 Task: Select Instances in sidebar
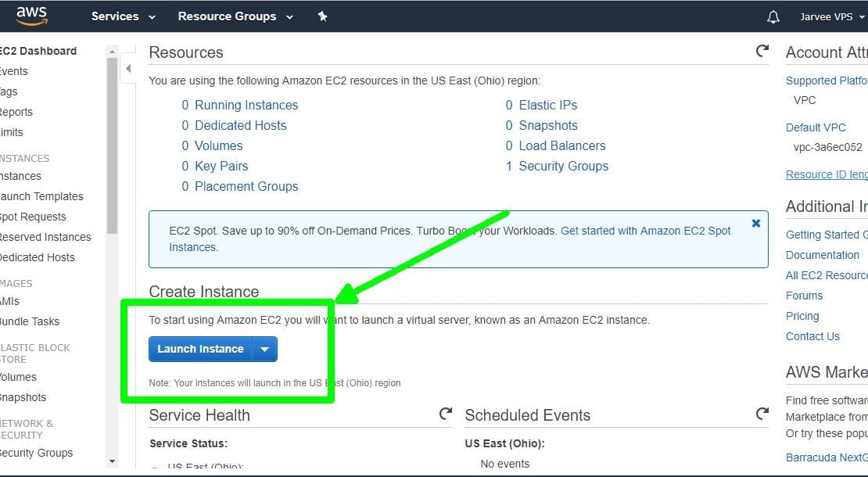(20, 176)
